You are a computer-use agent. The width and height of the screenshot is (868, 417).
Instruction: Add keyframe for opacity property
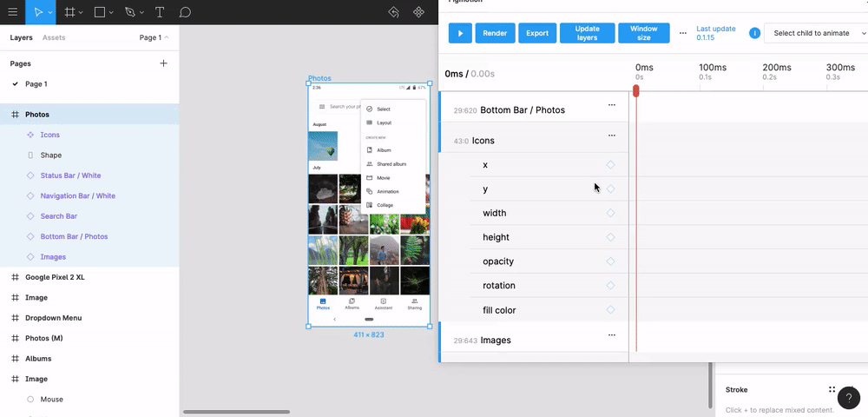[610, 261]
